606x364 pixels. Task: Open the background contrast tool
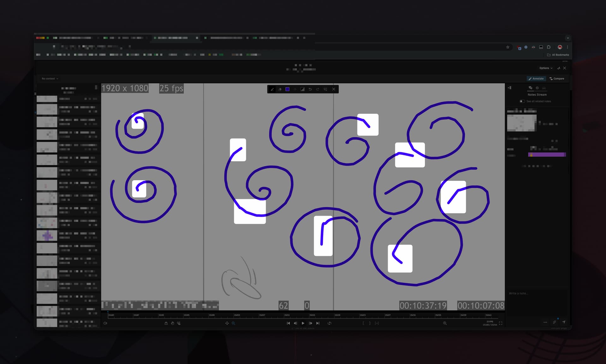(302, 89)
